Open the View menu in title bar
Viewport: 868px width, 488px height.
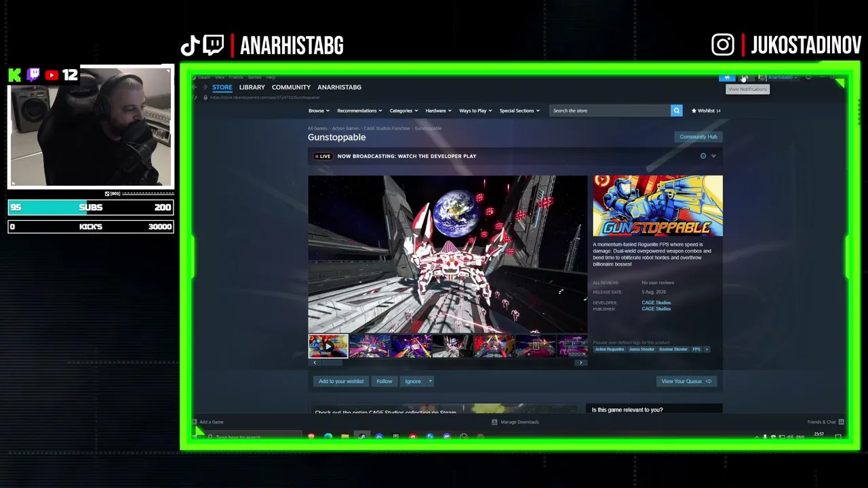click(x=219, y=77)
